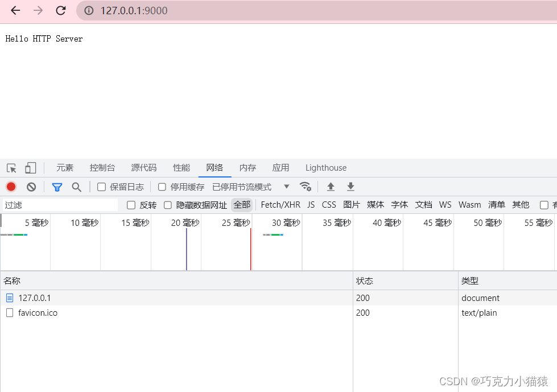Open network search with the magnifier icon
Viewport: 557px width, 392px height.
point(76,187)
